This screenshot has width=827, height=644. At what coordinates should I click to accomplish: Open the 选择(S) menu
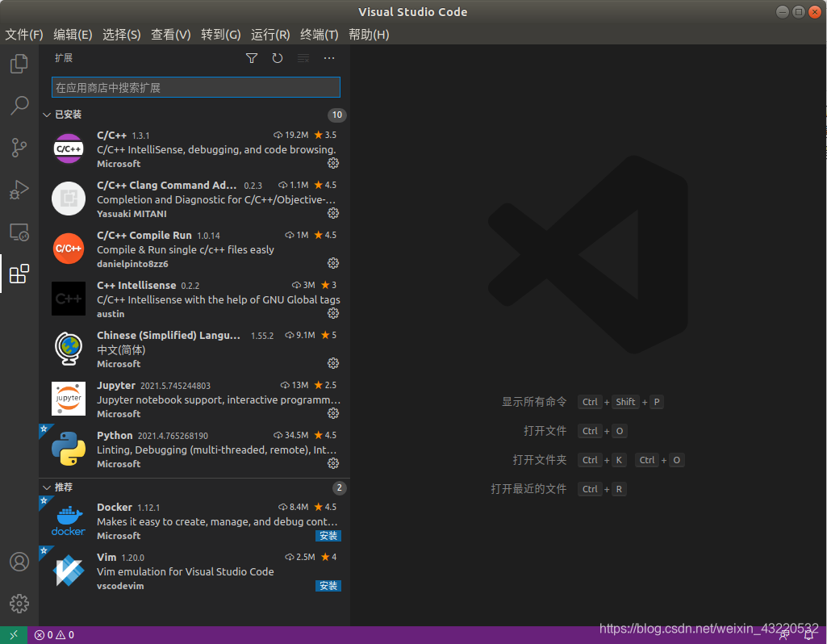121,35
